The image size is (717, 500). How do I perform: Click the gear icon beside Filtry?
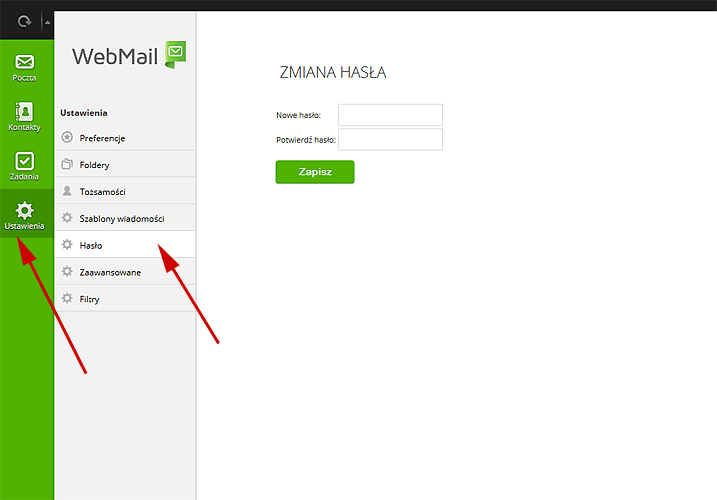pos(67,298)
